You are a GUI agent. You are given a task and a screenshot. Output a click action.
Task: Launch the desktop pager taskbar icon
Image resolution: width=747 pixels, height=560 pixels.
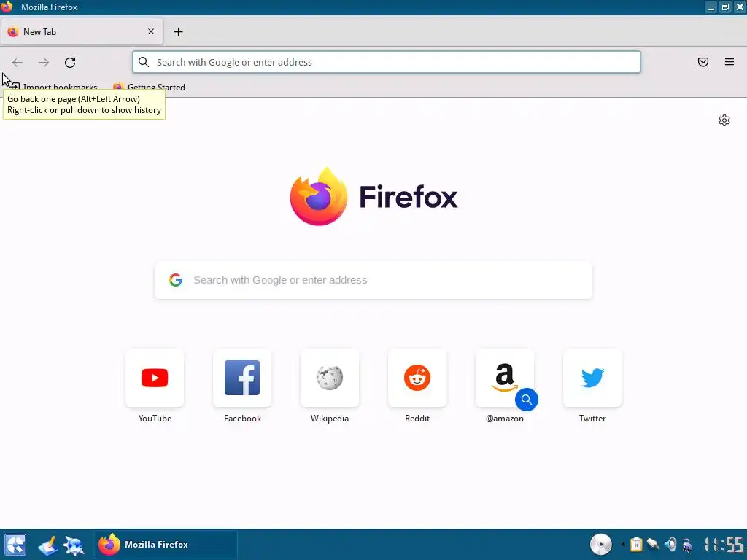pyautogui.click(x=48, y=545)
